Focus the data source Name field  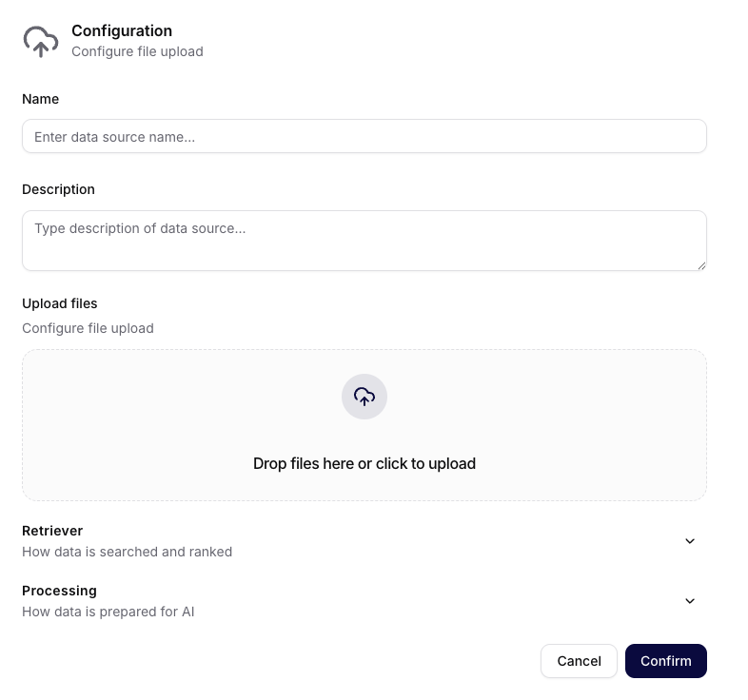click(x=364, y=136)
